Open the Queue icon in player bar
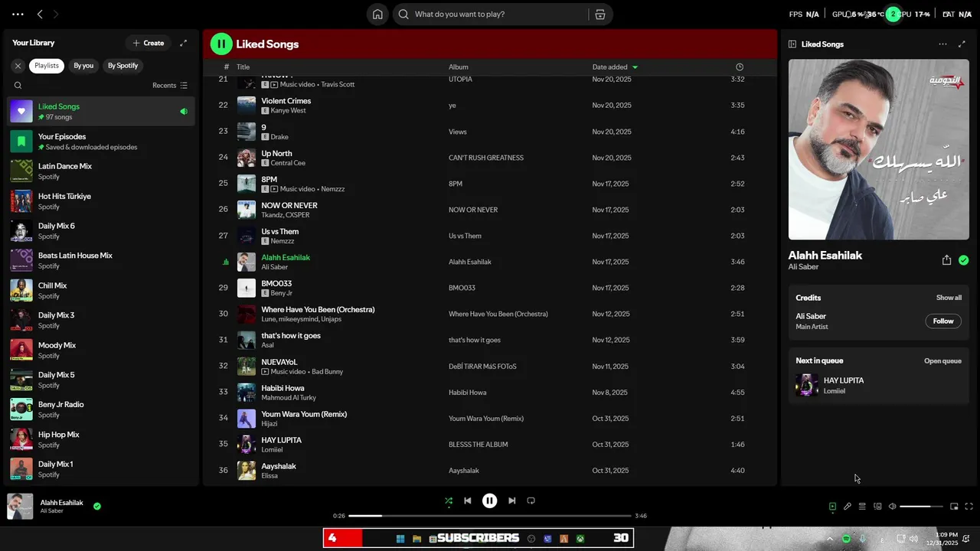This screenshot has height=551, width=980. [862, 507]
